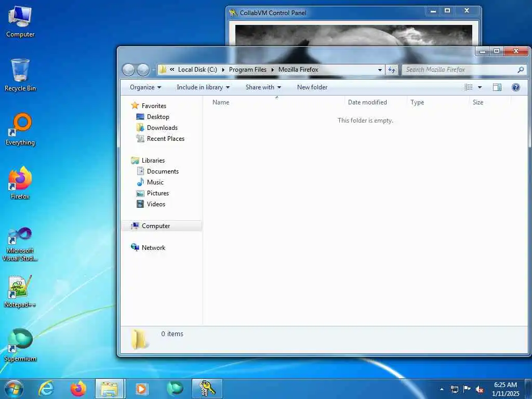Open Explorer Help question mark
This screenshot has height=399, width=532.
coord(516,87)
